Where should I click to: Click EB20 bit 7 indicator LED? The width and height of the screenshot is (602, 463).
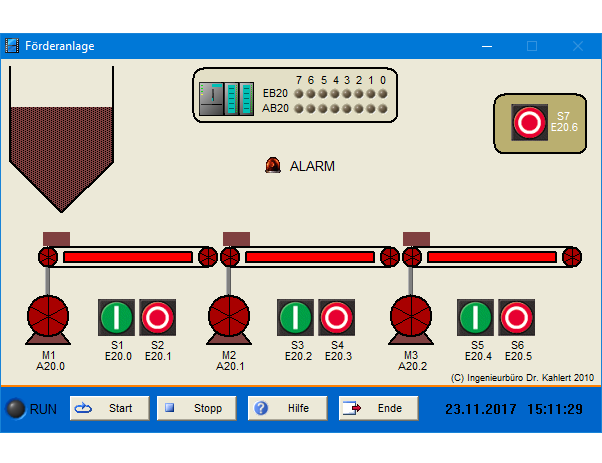pyautogui.click(x=299, y=94)
